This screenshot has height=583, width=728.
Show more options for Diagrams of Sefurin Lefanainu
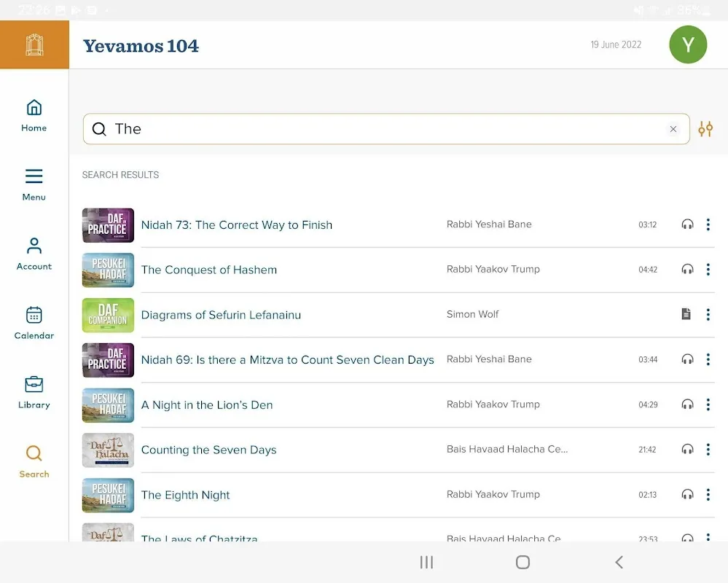tap(708, 315)
